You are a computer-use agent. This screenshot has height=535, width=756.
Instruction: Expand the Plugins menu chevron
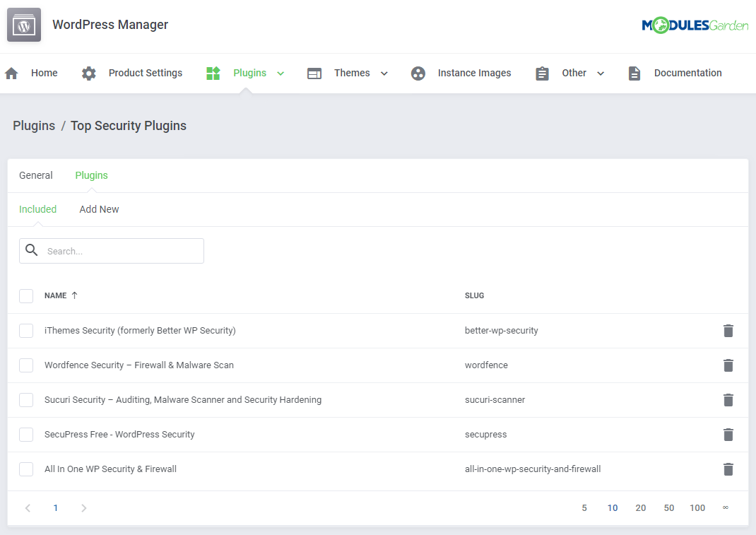[280, 74]
